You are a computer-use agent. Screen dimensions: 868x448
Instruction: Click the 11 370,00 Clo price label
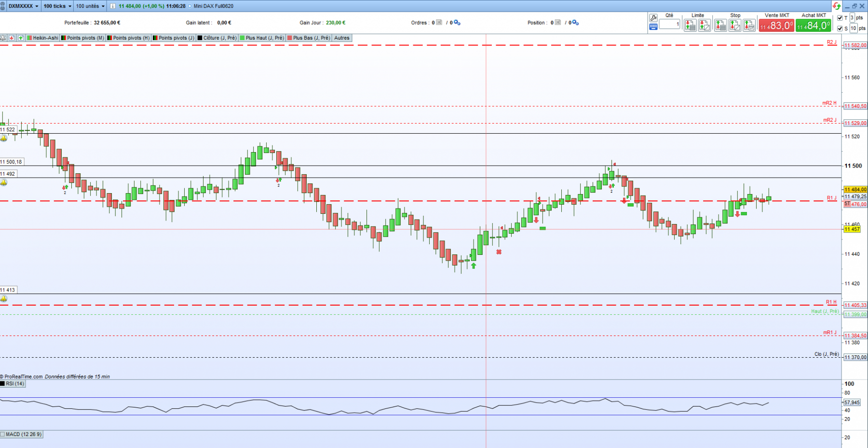pos(855,357)
